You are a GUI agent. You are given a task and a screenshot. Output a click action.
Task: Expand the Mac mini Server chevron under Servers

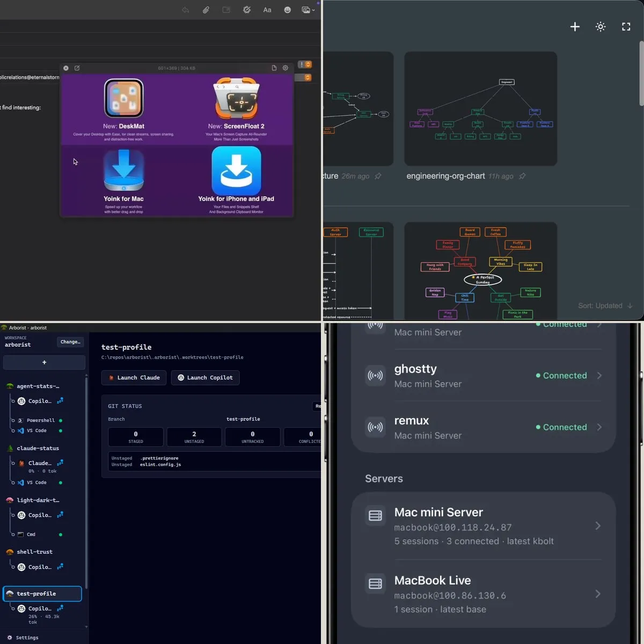pyautogui.click(x=598, y=526)
